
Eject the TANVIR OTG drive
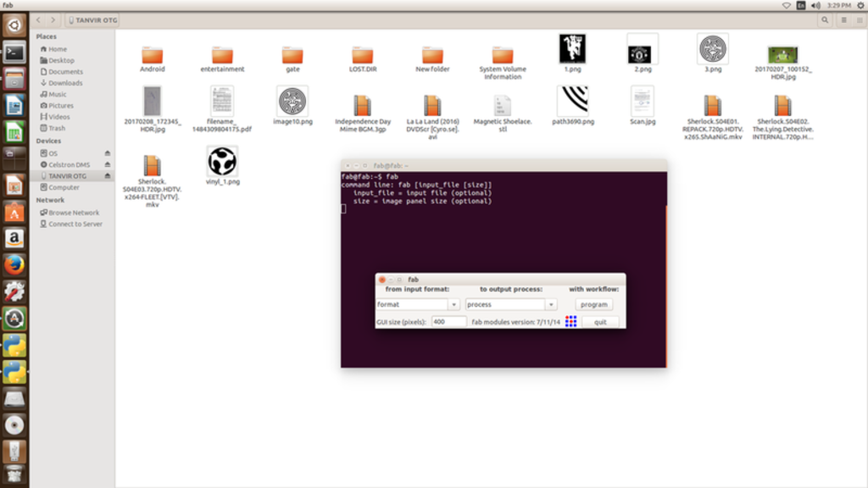(108, 175)
